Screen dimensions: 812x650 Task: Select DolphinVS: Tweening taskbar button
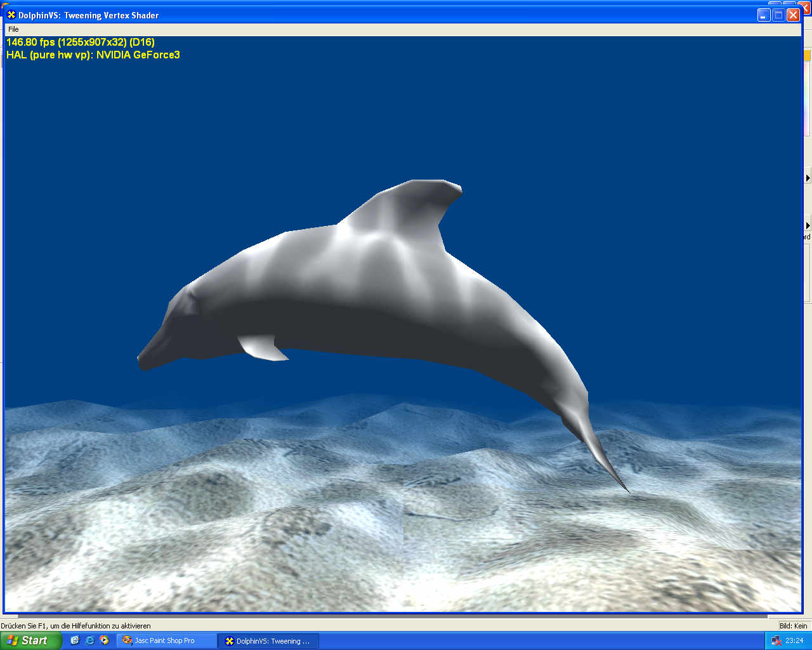[x=268, y=641]
